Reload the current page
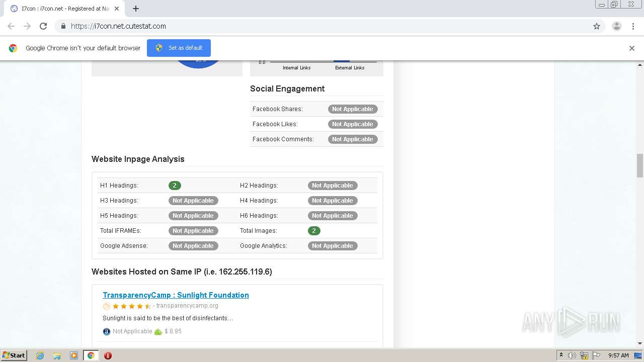The width and height of the screenshot is (644, 362). 43,26
